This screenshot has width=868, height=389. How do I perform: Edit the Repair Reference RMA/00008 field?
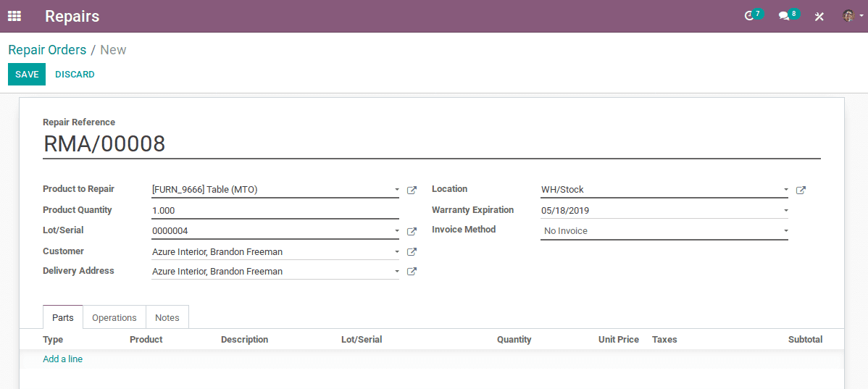[432, 144]
